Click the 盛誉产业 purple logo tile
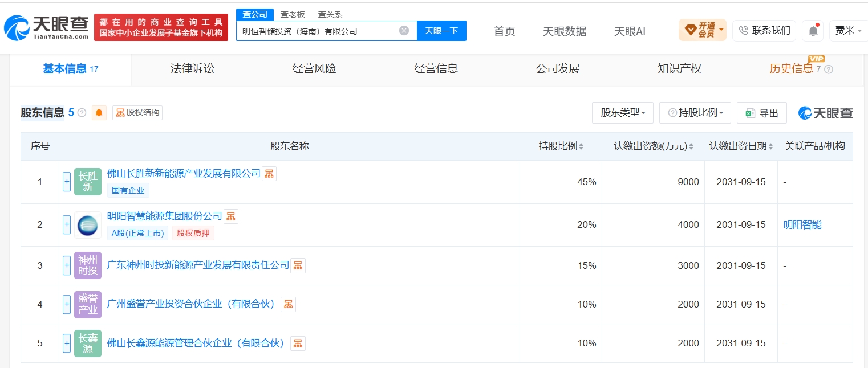Screen dimensions: 868x368 [x=88, y=304]
